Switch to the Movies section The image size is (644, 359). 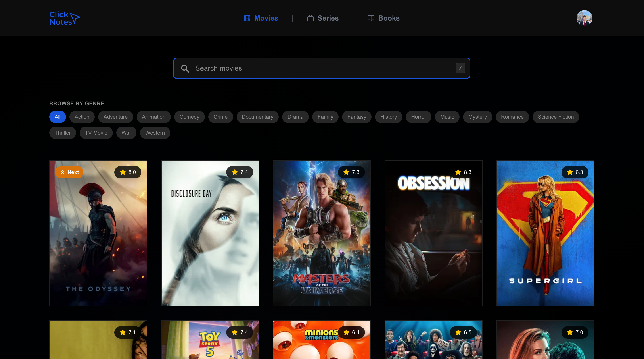(261, 18)
